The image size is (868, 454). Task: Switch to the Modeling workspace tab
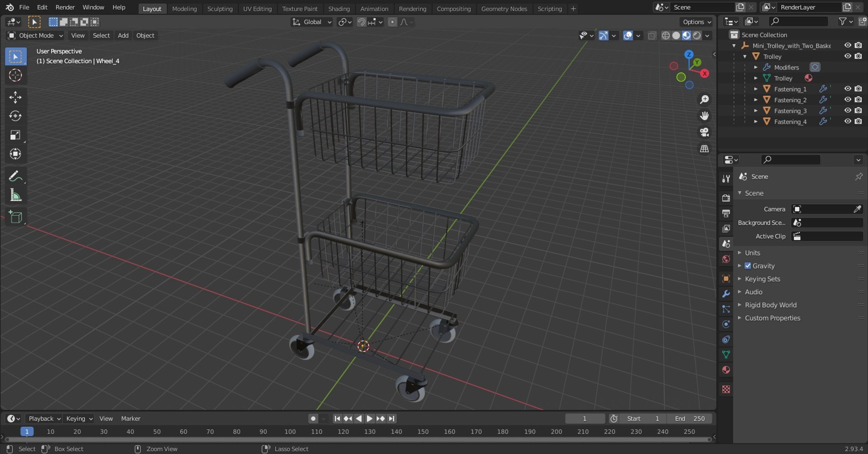click(x=184, y=9)
